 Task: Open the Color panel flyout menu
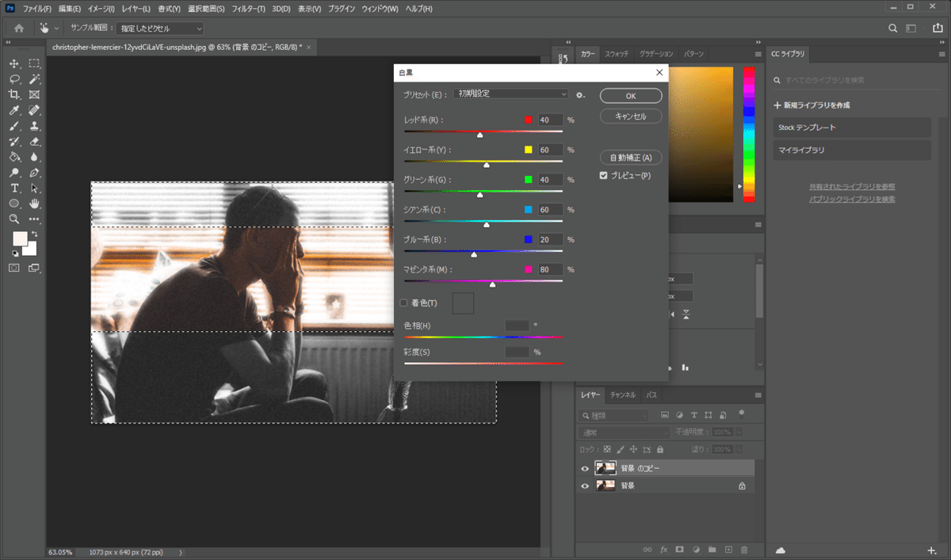[758, 54]
